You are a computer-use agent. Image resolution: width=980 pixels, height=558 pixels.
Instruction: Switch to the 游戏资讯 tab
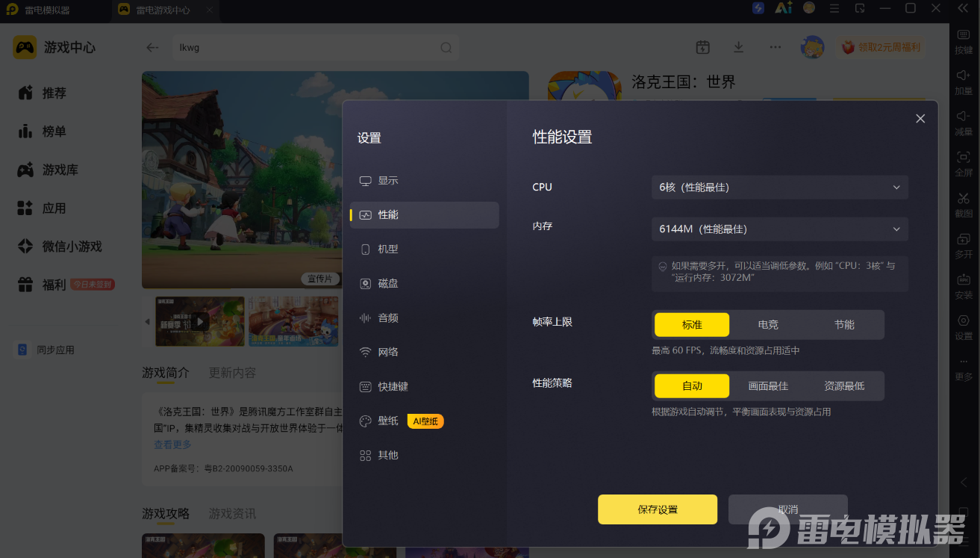pyautogui.click(x=232, y=514)
